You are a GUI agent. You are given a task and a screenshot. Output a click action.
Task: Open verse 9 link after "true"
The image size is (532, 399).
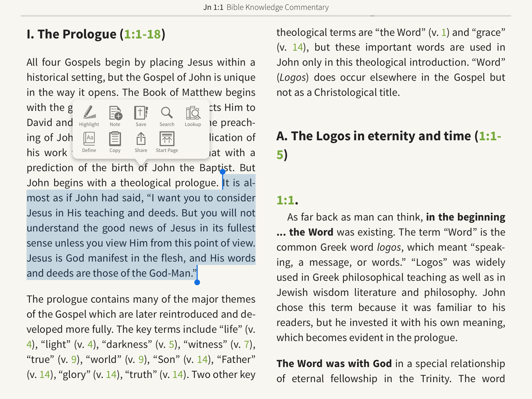[x=74, y=360]
